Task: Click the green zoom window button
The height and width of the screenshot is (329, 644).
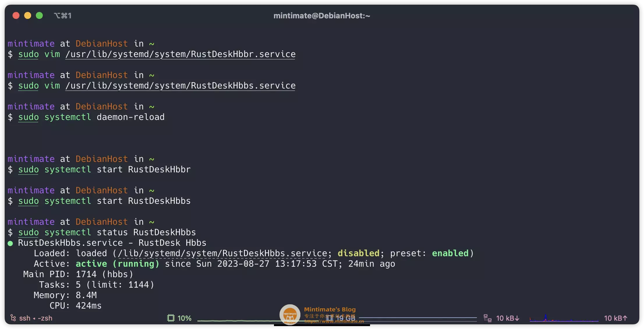Action: 39,15
